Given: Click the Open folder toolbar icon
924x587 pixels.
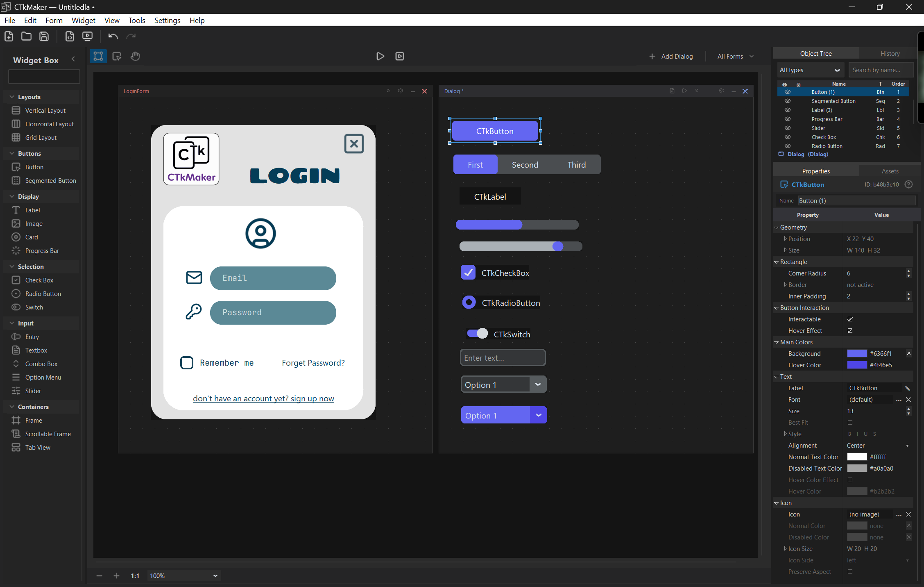Looking at the screenshot, I should (x=26, y=36).
